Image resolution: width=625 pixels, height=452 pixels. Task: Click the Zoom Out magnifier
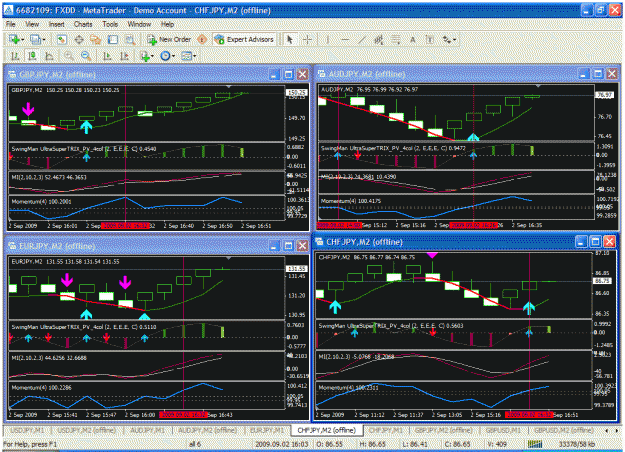[86, 56]
